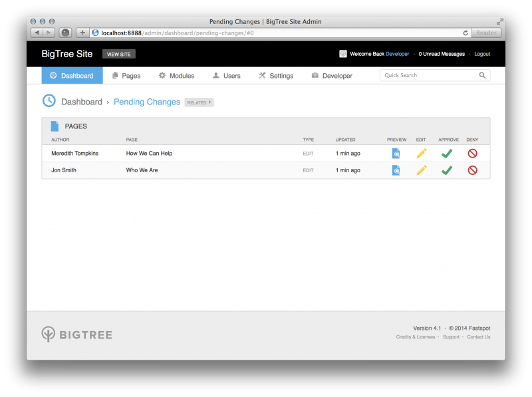Go back in browser history
The image size is (532, 397).
pyautogui.click(x=37, y=33)
